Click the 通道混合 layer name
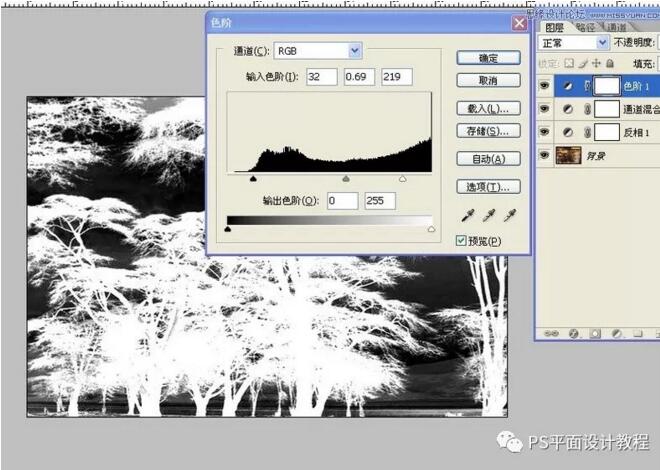 click(x=641, y=110)
